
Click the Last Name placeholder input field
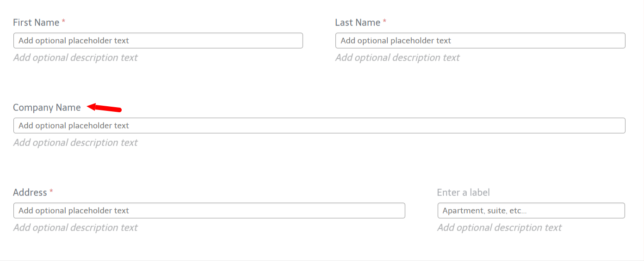tap(480, 41)
